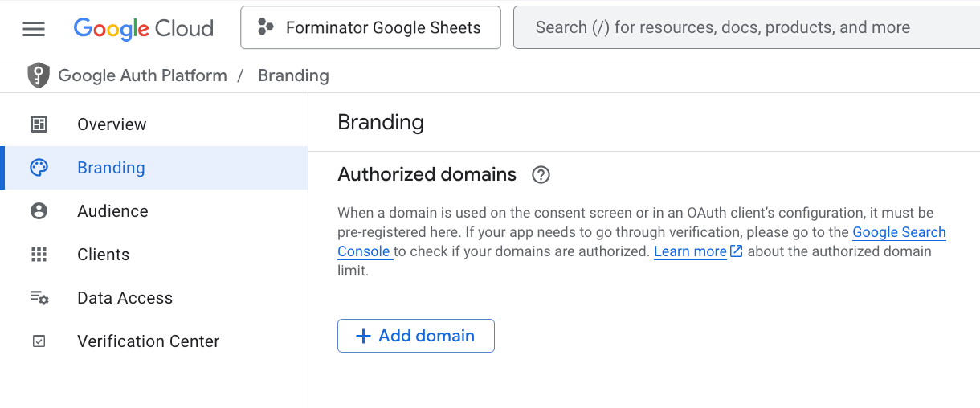Click the plus icon in Add domain
Screen dimensions: 980x408
pos(363,336)
